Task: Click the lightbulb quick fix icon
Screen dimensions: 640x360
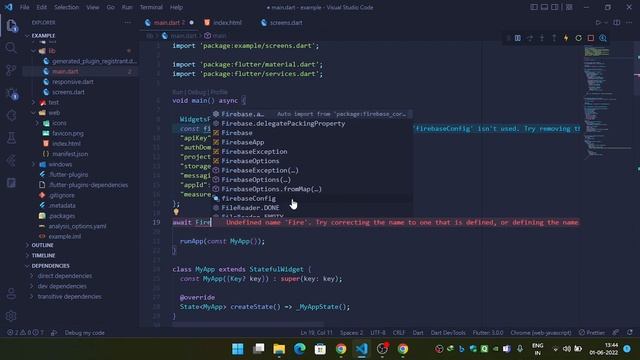Action: [x=176, y=212]
